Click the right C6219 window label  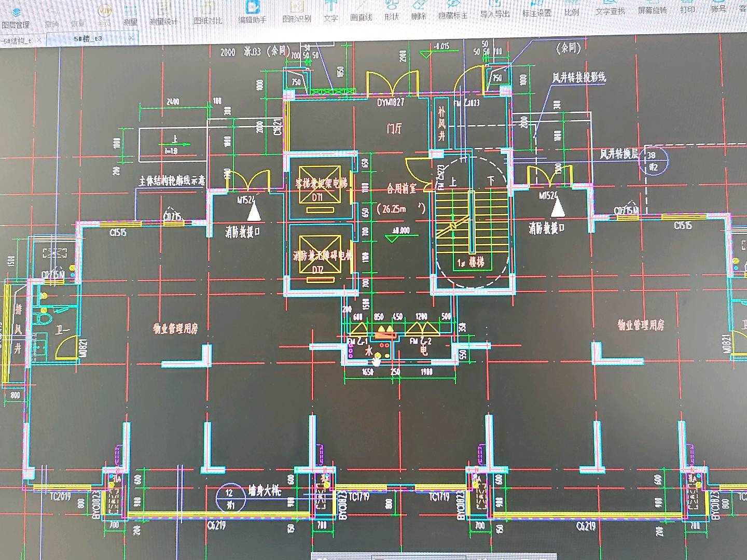pyautogui.click(x=586, y=526)
